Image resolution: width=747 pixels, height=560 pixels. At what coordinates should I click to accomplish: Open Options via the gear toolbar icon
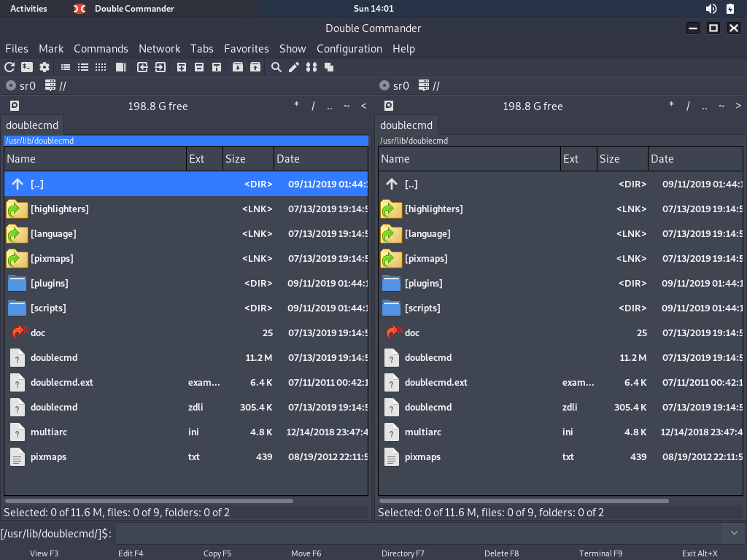[x=44, y=67]
